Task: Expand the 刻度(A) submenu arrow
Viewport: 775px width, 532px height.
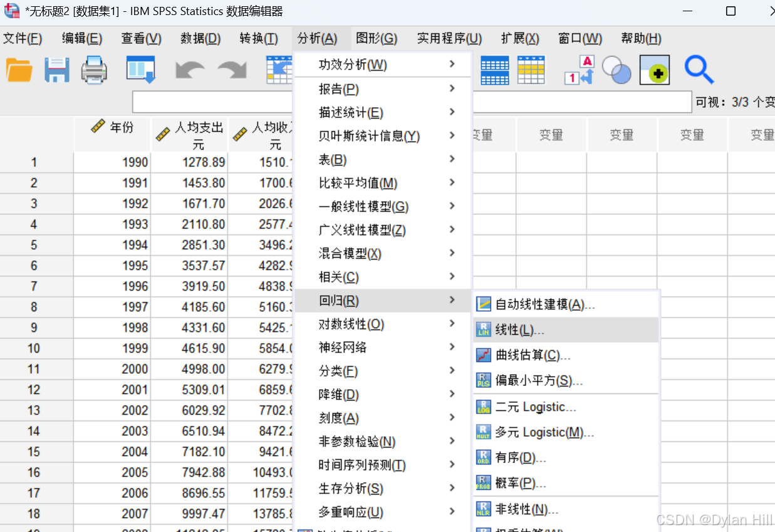Action: [452, 417]
